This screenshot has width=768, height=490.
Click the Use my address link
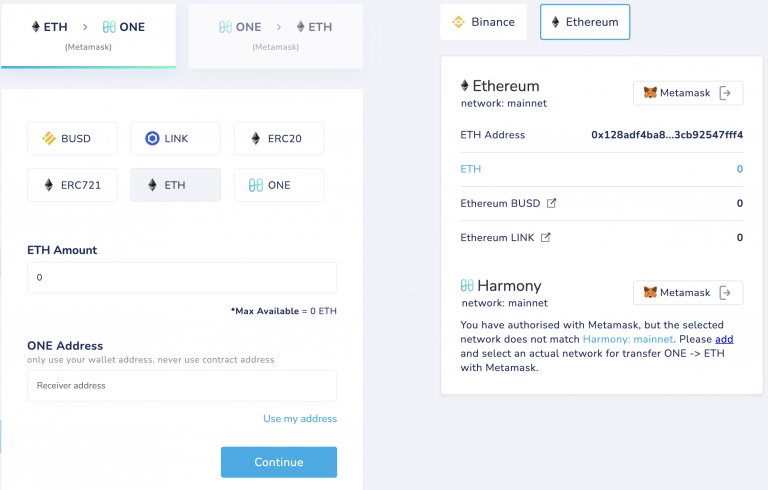point(300,418)
